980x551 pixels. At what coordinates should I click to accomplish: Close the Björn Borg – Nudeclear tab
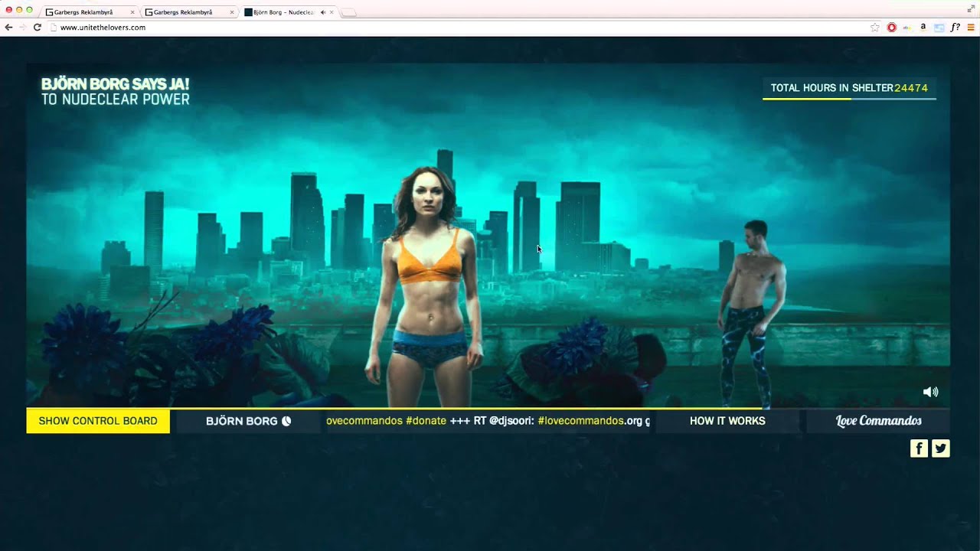332,12
